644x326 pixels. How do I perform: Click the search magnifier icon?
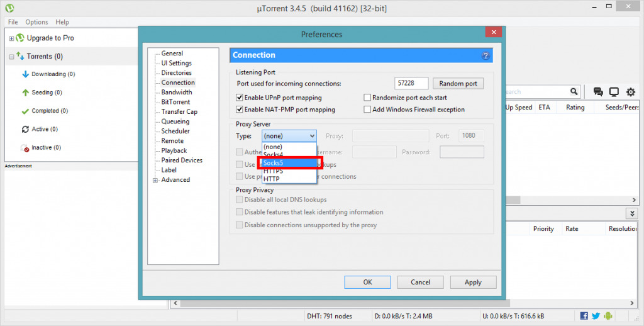pos(574,92)
